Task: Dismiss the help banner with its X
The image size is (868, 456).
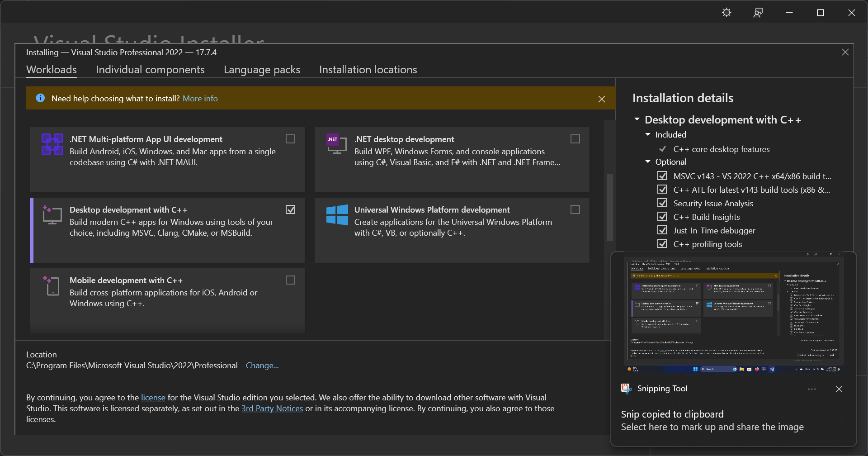Action: (x=602, y=99)
